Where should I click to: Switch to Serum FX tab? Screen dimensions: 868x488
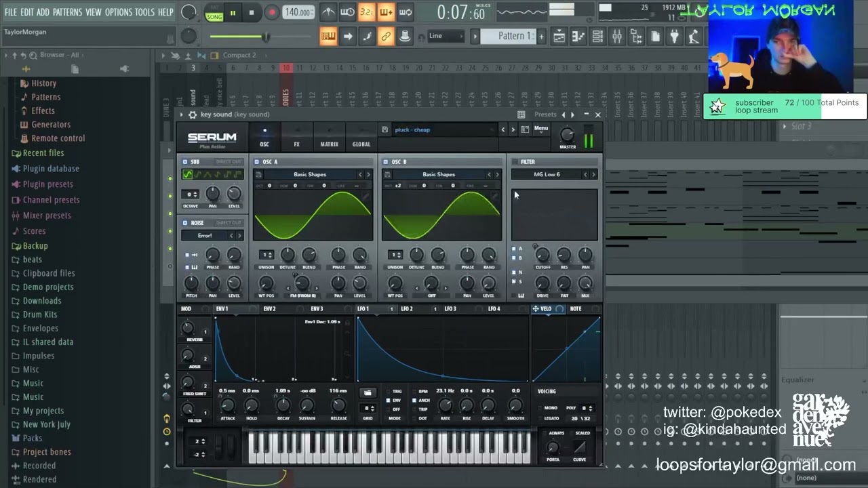coord(296,137)
